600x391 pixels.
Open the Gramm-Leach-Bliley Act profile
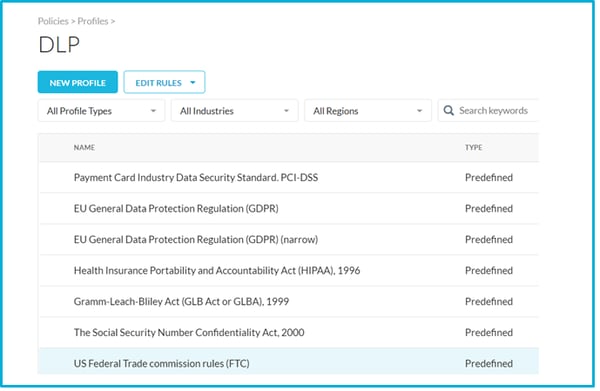[181, 301]
